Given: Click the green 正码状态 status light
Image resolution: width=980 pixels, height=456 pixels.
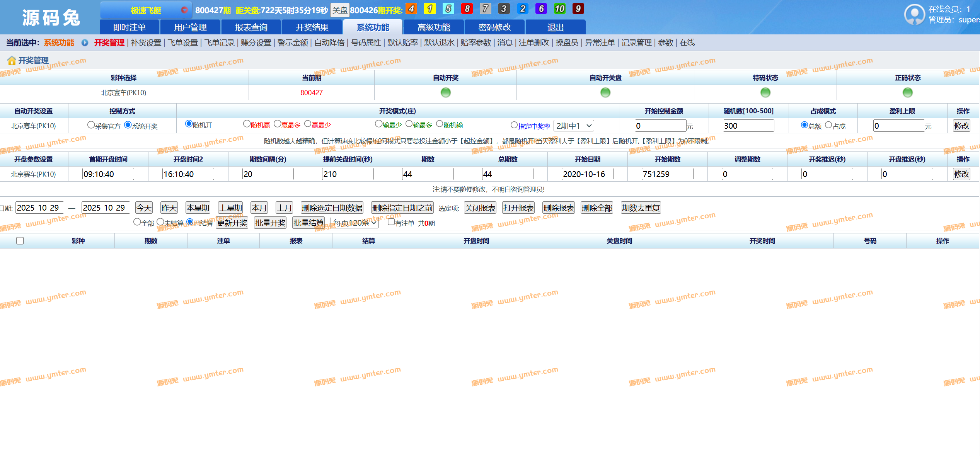Looking at the screenshot, I should [x=907, y=92].
